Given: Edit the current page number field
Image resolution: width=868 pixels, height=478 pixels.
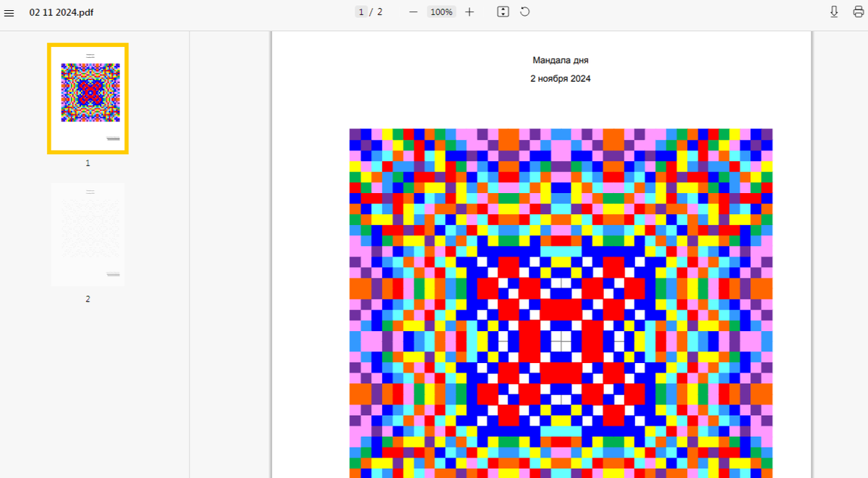Looking at the screenshot, I should (361, 12).
